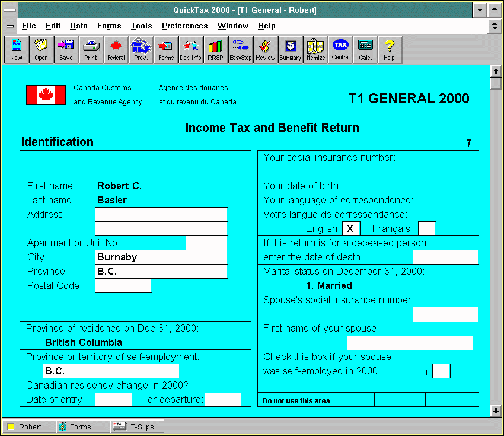Viewport: 504px width, 436px height.
Task: Open the application system menu box
Action: pos(10,10)
